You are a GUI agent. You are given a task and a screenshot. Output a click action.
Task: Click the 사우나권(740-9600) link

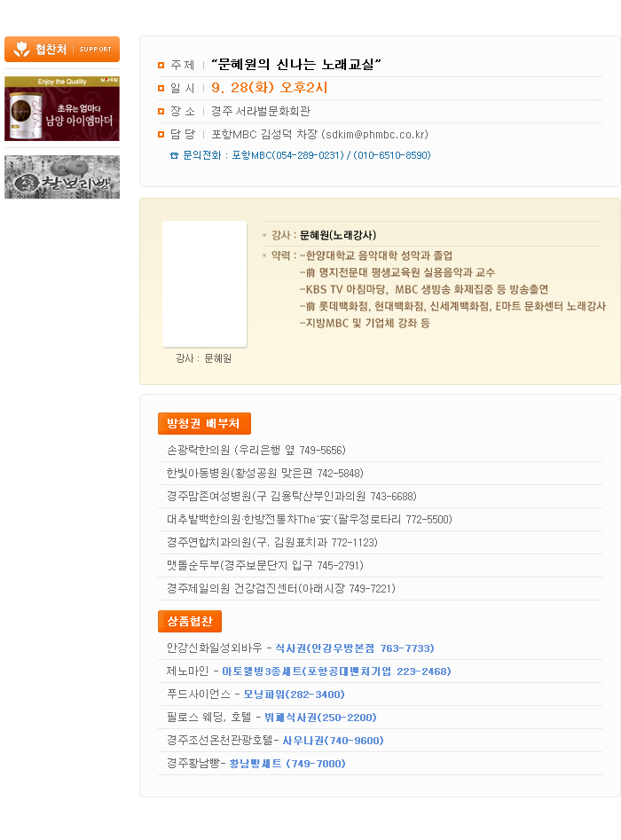334,741
